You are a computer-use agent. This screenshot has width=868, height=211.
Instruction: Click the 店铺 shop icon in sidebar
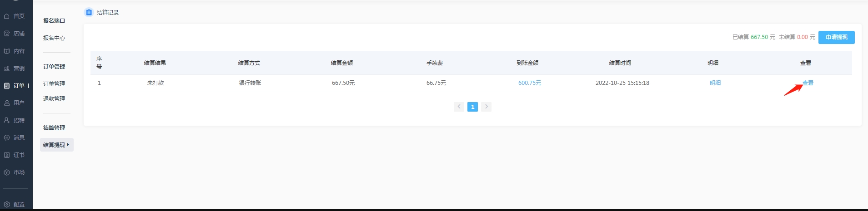coord(7,34)
